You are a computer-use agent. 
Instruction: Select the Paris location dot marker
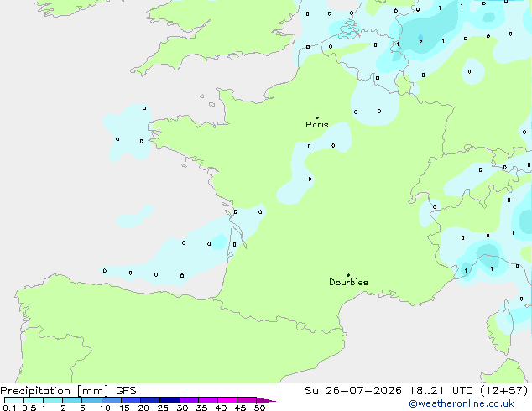pyautogui.click(x=317, y=117)
